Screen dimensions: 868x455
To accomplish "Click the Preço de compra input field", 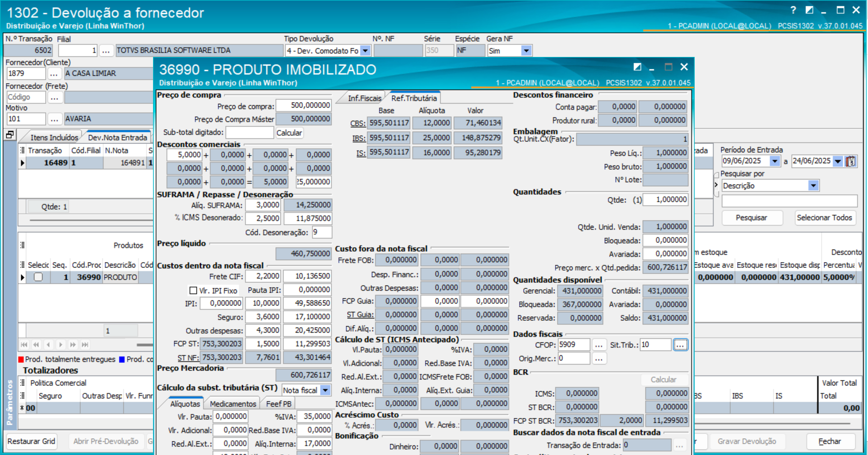I will click(304, 105).
